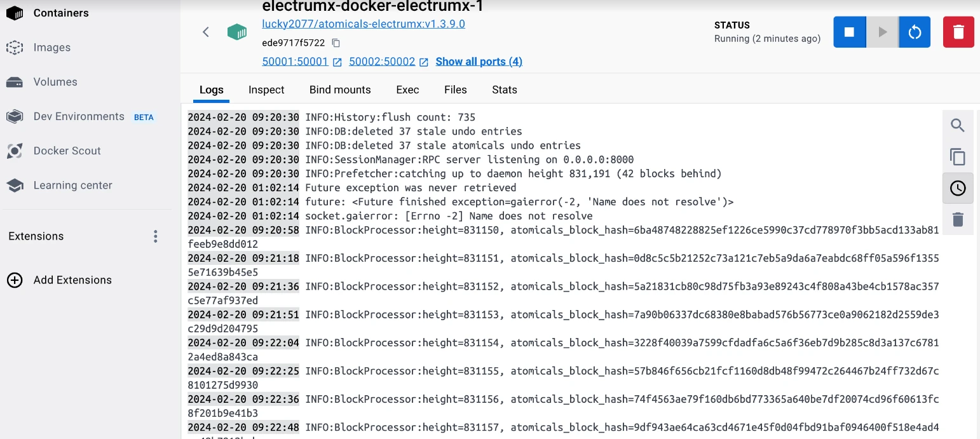This screenshot has width=980, height=439.
Task: Clear logs using gray trash icon
Action: coord(958,220)
